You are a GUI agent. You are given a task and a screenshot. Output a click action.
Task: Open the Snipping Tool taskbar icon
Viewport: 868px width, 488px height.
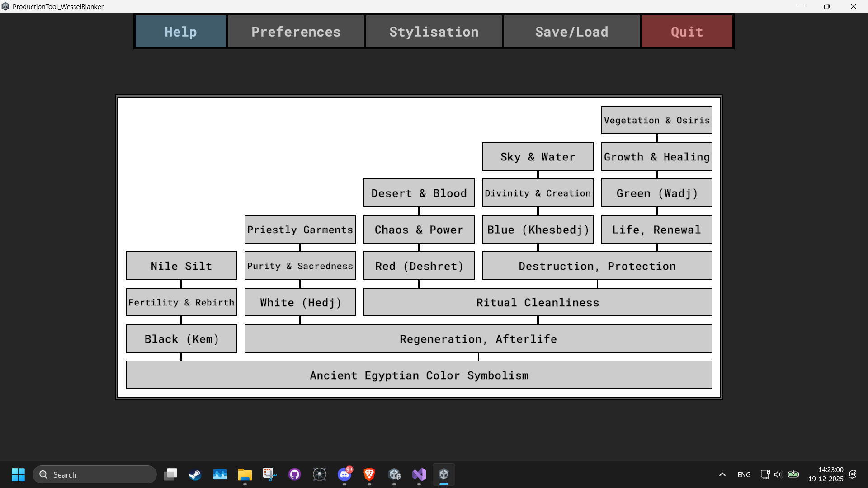coord(270,474)
